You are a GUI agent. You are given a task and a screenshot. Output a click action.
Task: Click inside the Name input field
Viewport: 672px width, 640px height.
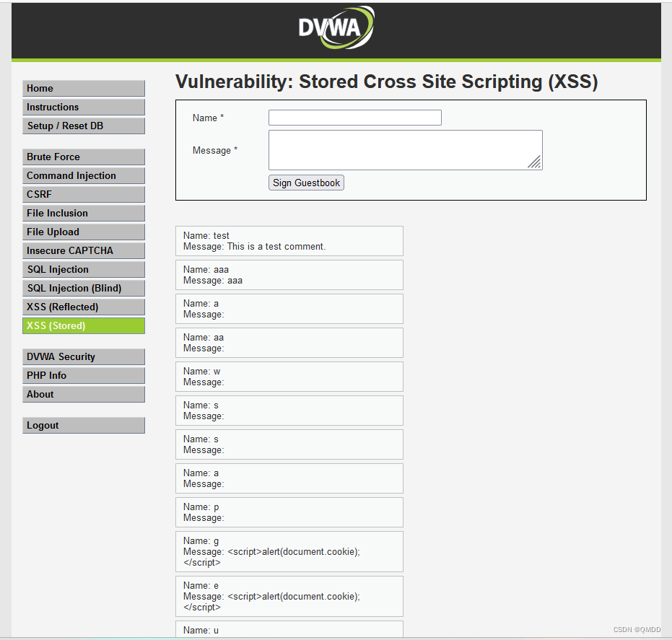tap(354, 117)
